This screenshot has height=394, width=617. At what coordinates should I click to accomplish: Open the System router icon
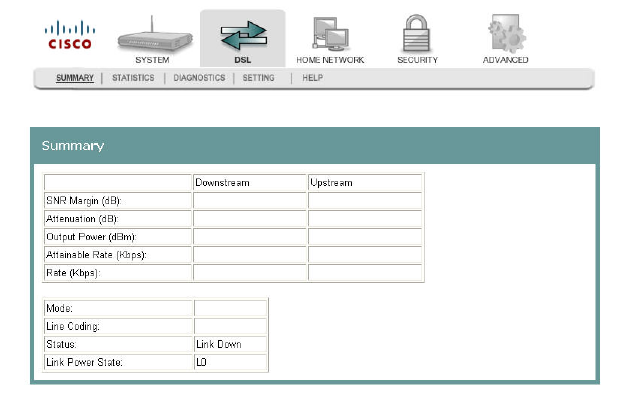(x=155, y=35)
